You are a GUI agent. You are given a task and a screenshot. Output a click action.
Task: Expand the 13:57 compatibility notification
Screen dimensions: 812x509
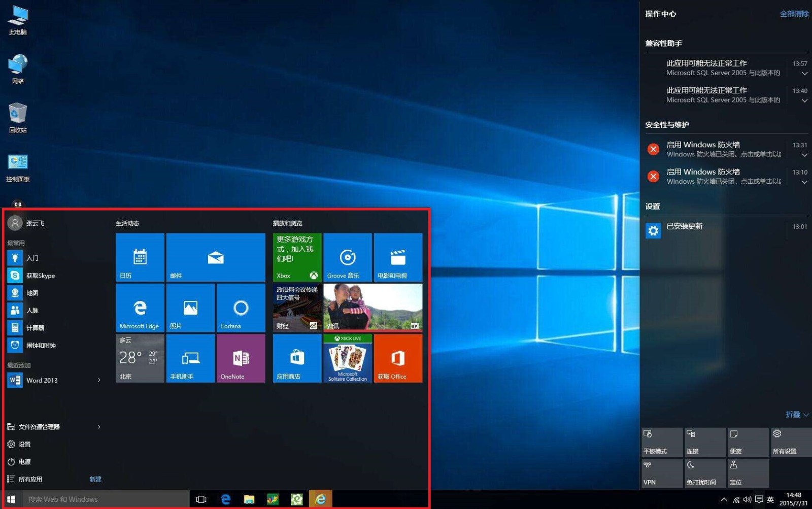coord(804,74)
